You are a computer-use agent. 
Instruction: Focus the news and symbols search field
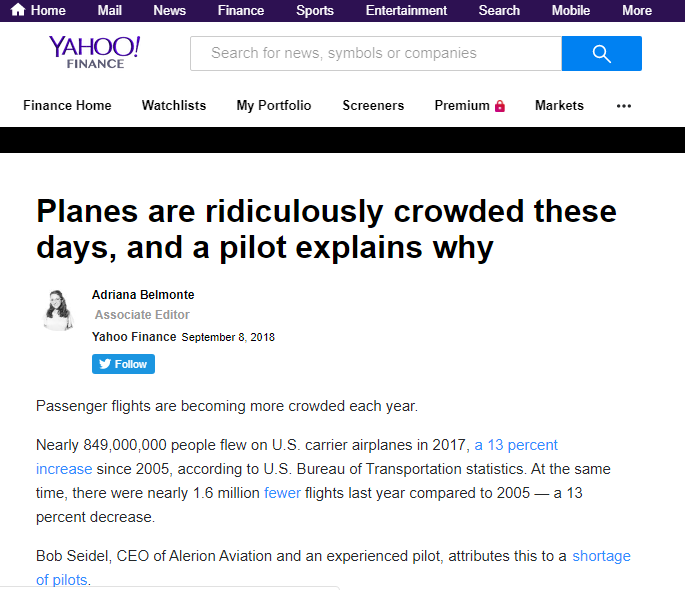[376, 53]
